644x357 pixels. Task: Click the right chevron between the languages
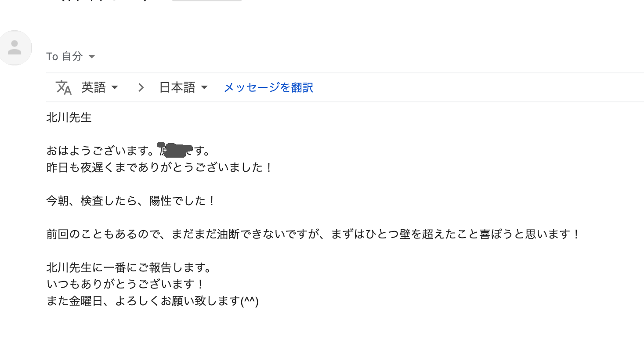point(141,87)
